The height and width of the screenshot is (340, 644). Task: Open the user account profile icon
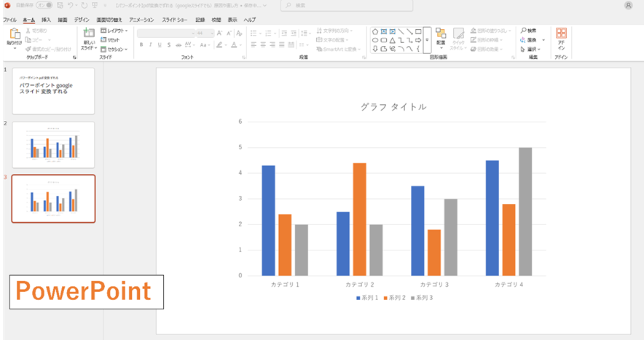(x=628, y=5)
